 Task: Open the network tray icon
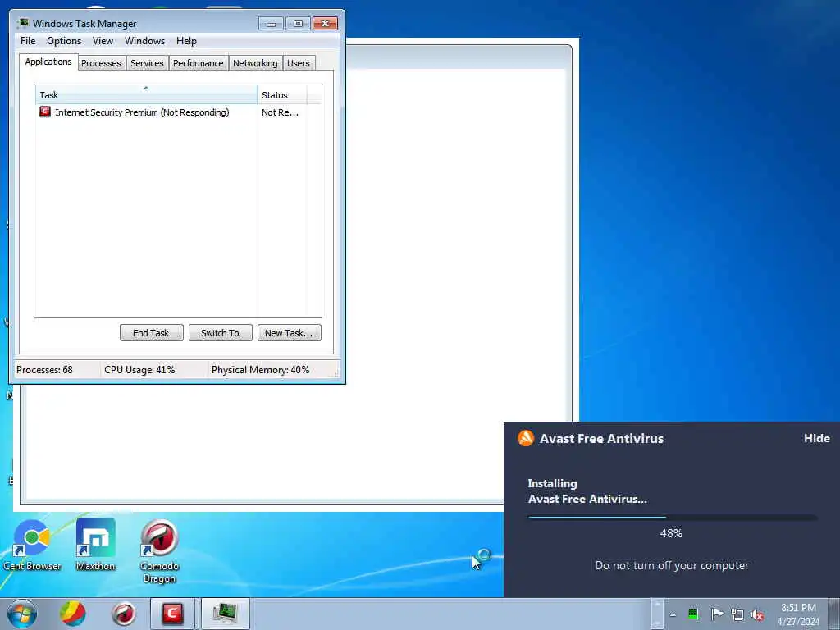(737, 614)
